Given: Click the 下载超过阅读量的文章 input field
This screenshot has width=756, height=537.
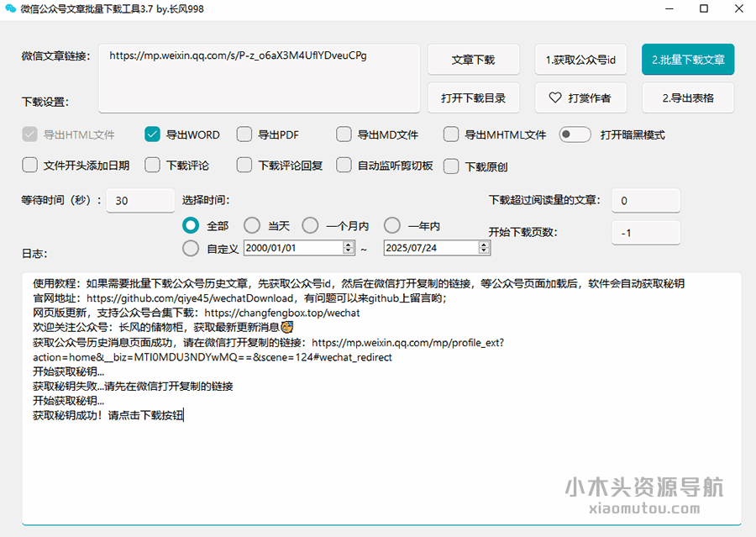Looking at the screenshot, I should [x=646, y=201].
